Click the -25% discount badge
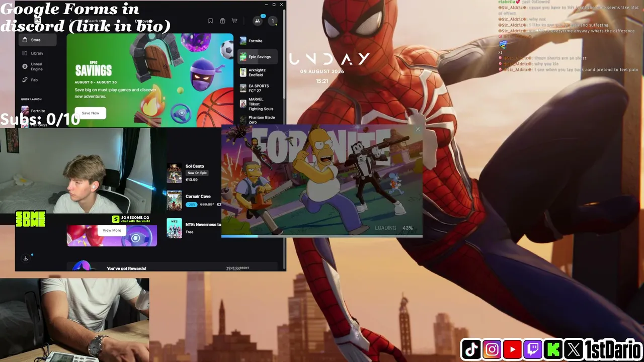Screen dimensions: 644x362 191,205
